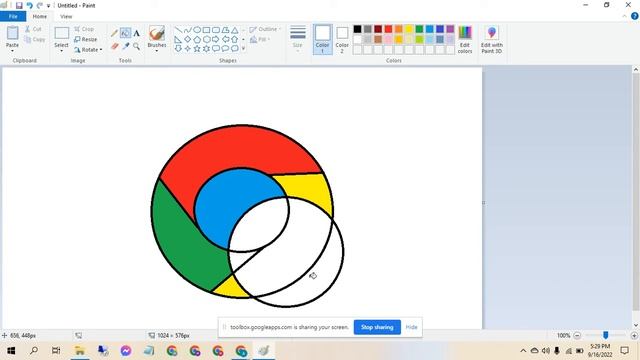This screenshot has height=360, width=640.
Task: Open the Customize Quick Access Toolbar arrow
Action: [x=49, y=6]
